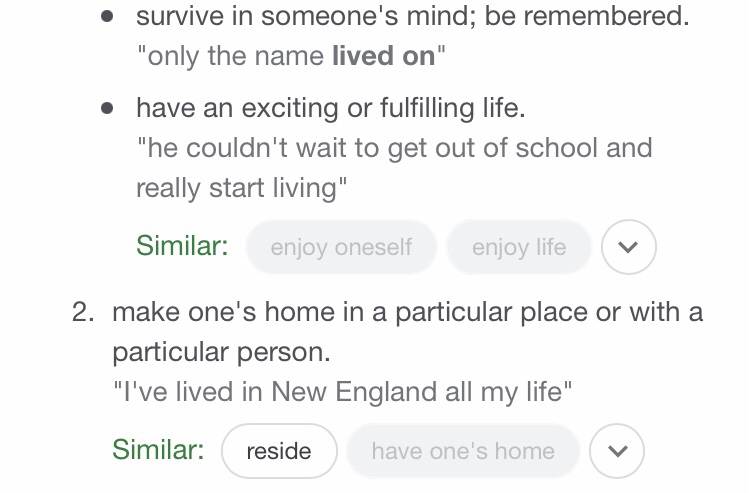Click the example line "he couldn't wait to get out"
Viewport: 749px width, 493px height.
(394, 148)
